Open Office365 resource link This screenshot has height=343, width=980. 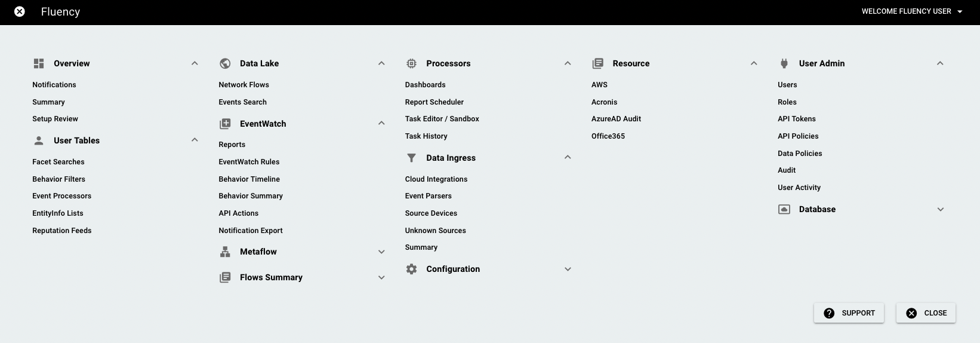tap(608, 136)
